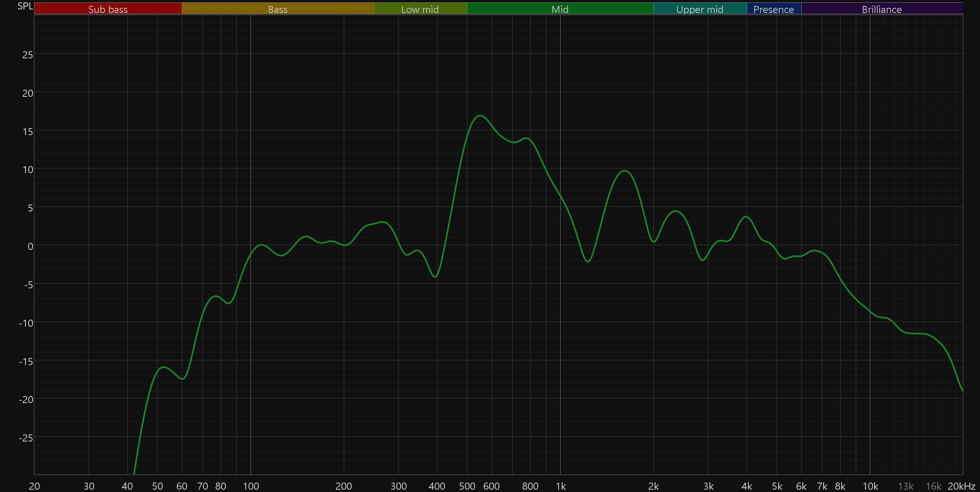Screen dimensions: 980x492
Task: Click the Upper mid band label
Action: click(700, 9)
